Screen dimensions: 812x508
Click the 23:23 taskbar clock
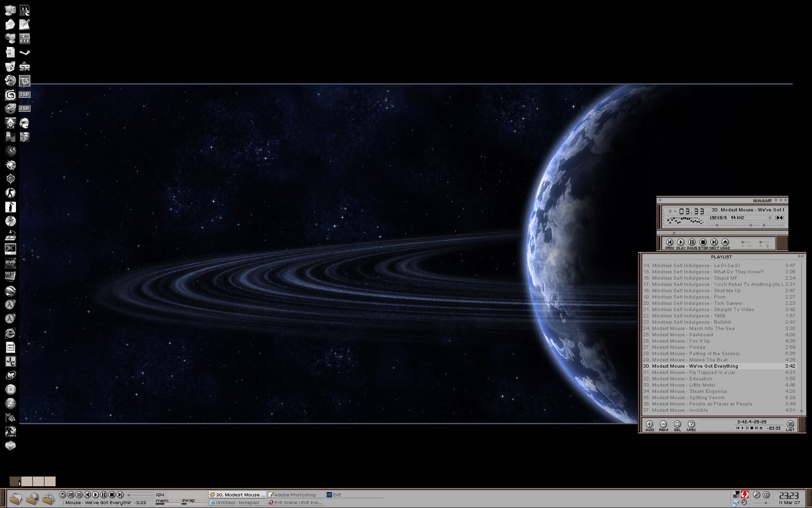(x=789, y=495)
